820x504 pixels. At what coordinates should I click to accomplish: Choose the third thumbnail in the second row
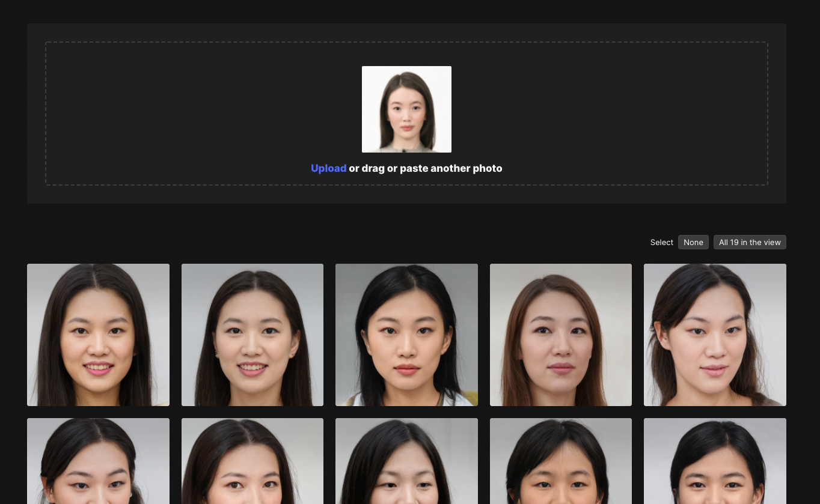coord(406,461)
